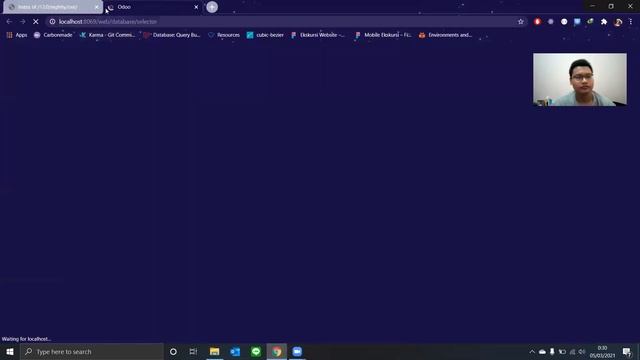
Task: Open volume control tray icon
Action: (582, 351)
